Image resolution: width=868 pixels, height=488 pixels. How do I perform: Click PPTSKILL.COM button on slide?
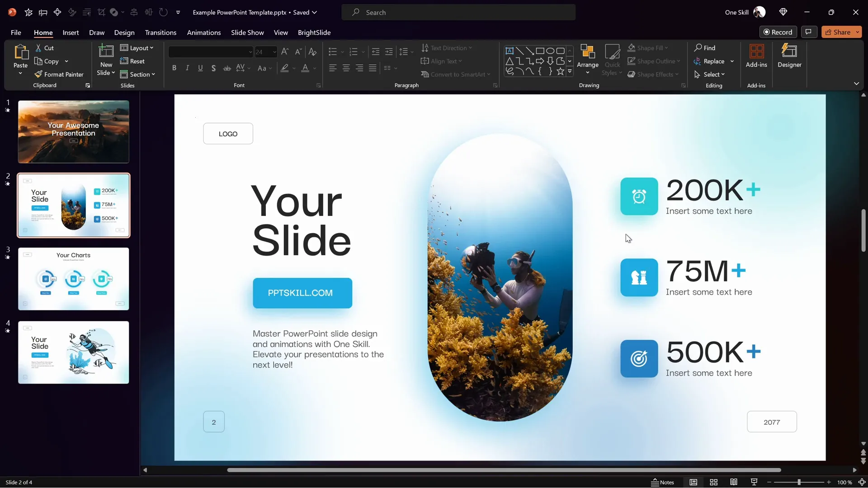pyautogui.click(x=302, y=293)
